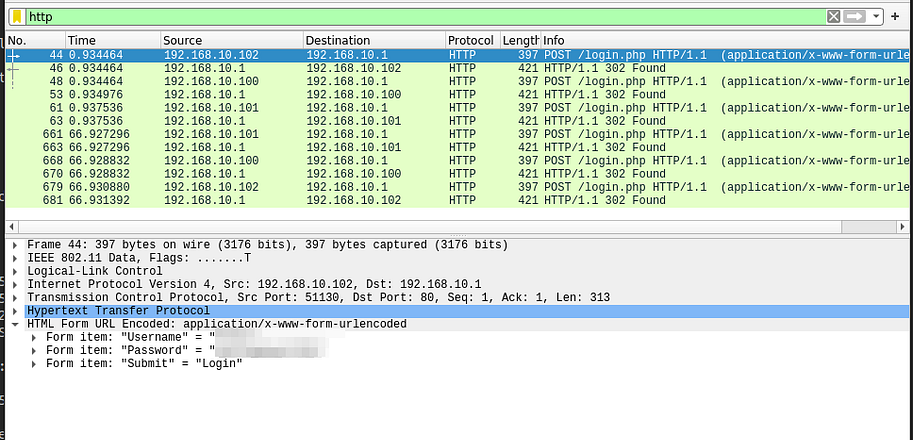Select packet 46 with 302 Found response
Image resolution: width=913 pixels, height=440 pixels.
click(x=300, y=69)
